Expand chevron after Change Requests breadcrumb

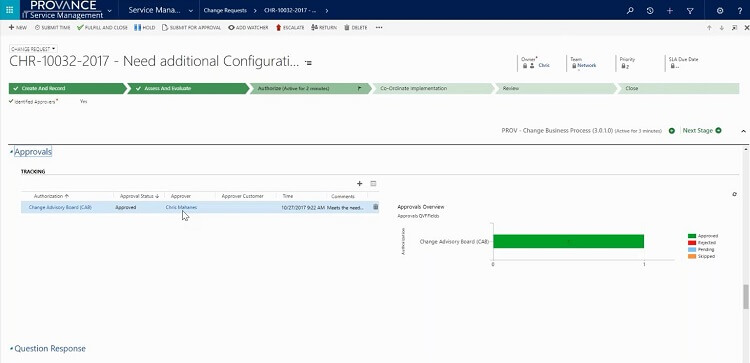[x=255, y=11]
